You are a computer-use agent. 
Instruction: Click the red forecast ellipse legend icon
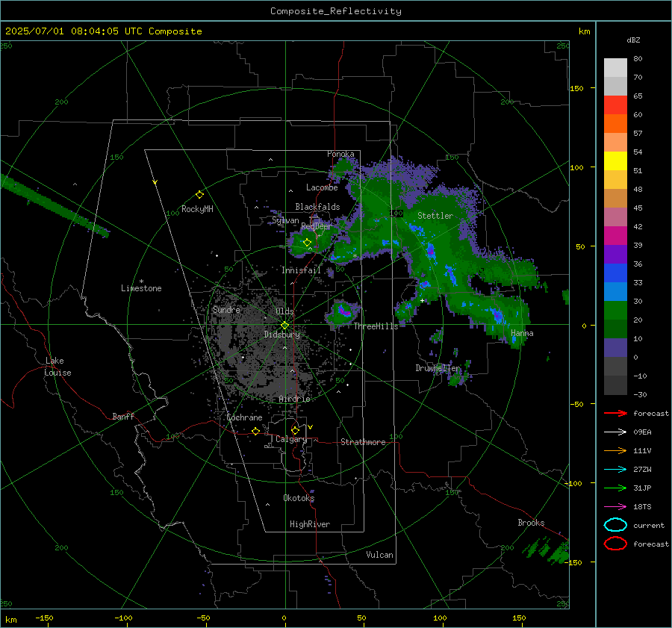(x=615, y=544)
